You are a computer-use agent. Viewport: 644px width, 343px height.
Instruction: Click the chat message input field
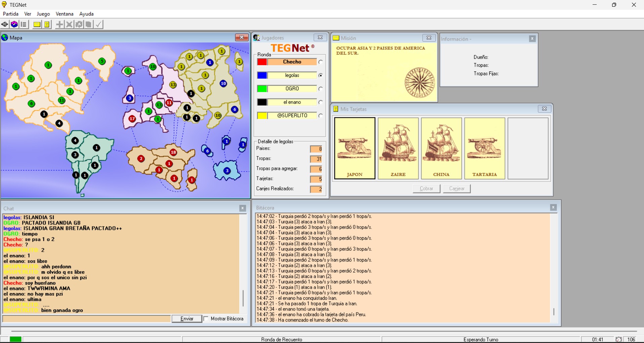point(87,319)
